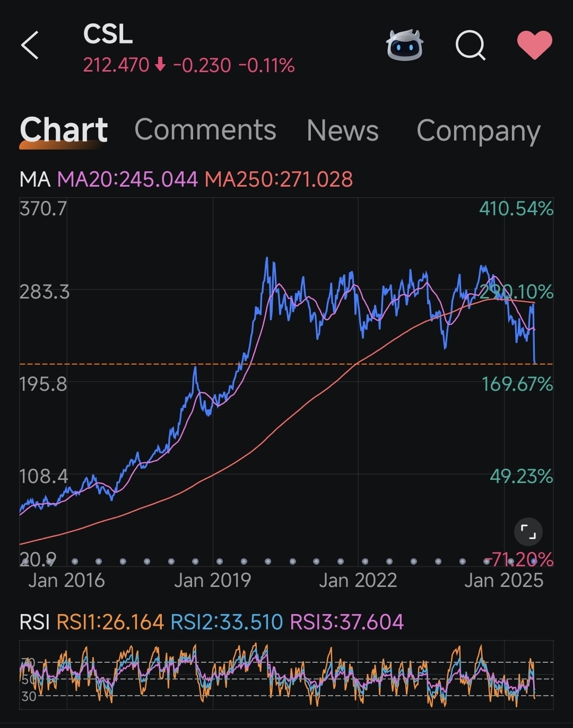The width and height of the screenshot is (573, 728).
Task: Open the RSI indicator settings label
Action: (x=34, y=622)
